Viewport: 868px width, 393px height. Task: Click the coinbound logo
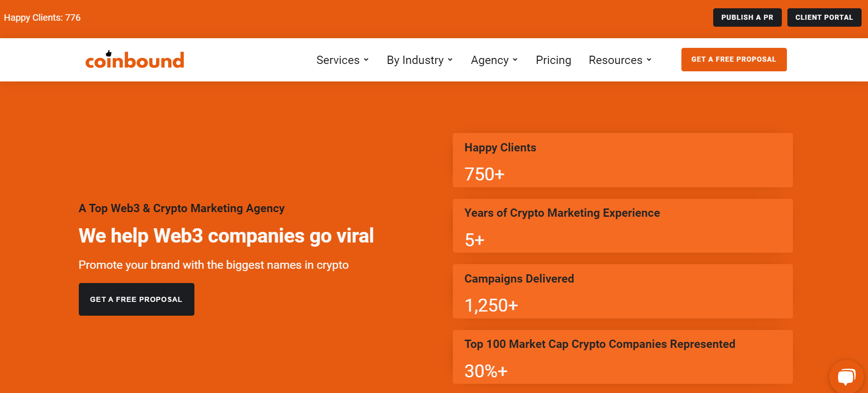[x=135, y=60]
